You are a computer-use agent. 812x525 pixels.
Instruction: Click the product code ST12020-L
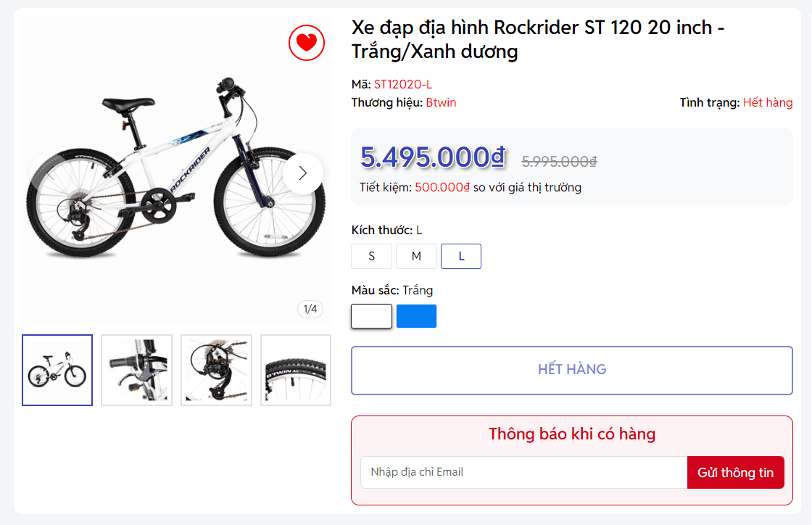tap(403, 84)
